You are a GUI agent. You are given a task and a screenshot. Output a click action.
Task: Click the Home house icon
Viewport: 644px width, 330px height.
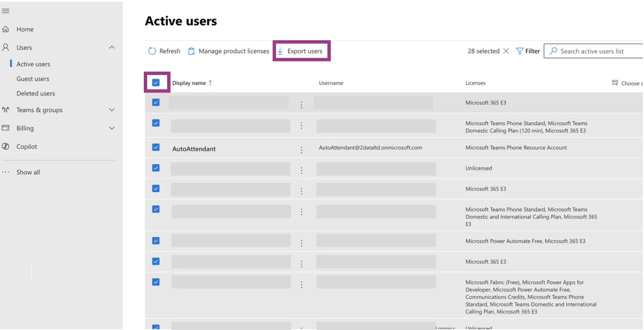tap(6, 29)
